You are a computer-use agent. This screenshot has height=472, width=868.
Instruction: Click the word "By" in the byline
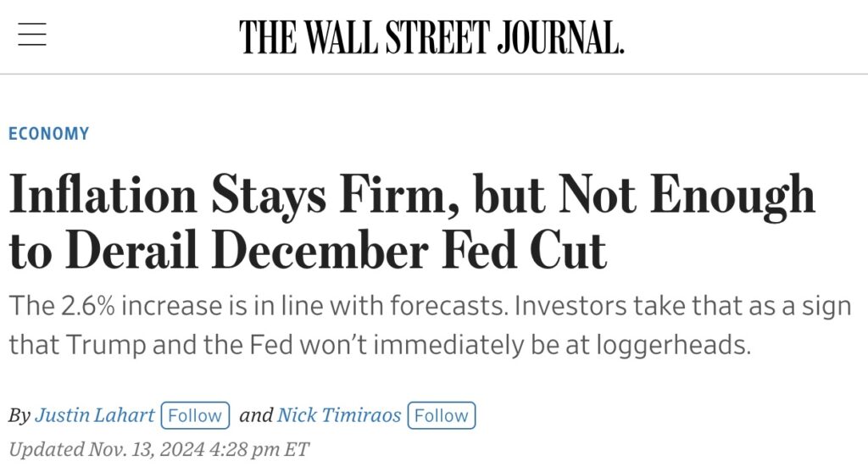19,415
